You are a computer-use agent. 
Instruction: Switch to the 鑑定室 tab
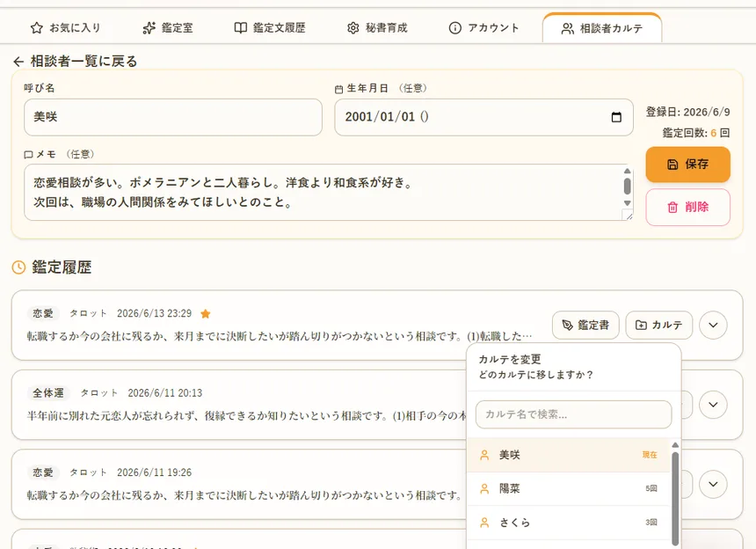[168, 28]
